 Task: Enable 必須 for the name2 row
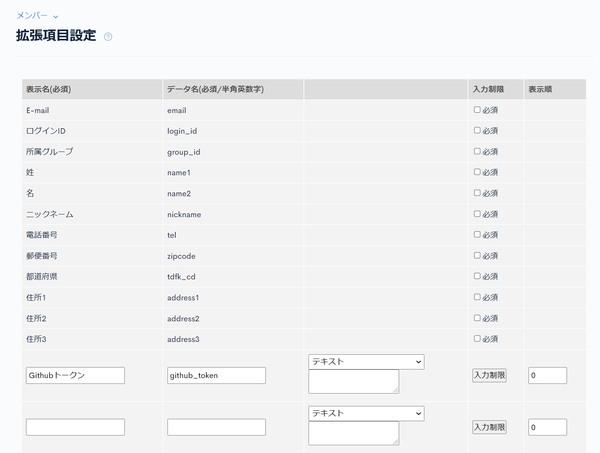477,193
